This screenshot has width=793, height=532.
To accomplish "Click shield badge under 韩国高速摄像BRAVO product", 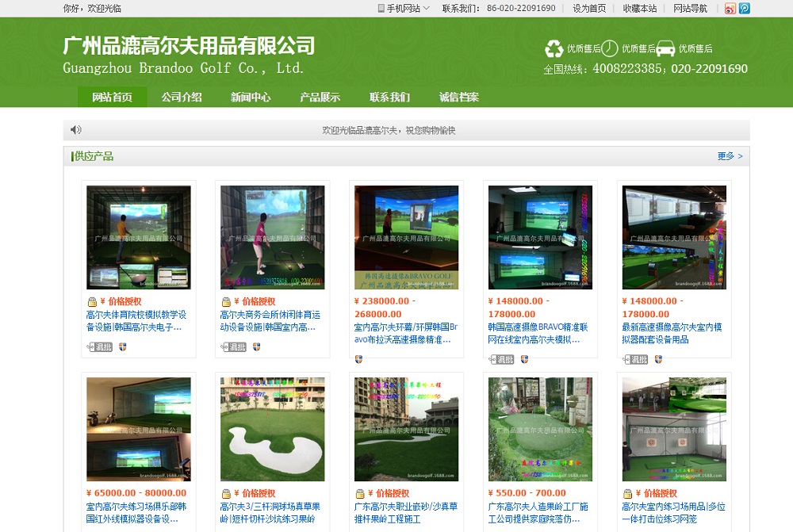I will pyautogui.click(x=524, y=359).
